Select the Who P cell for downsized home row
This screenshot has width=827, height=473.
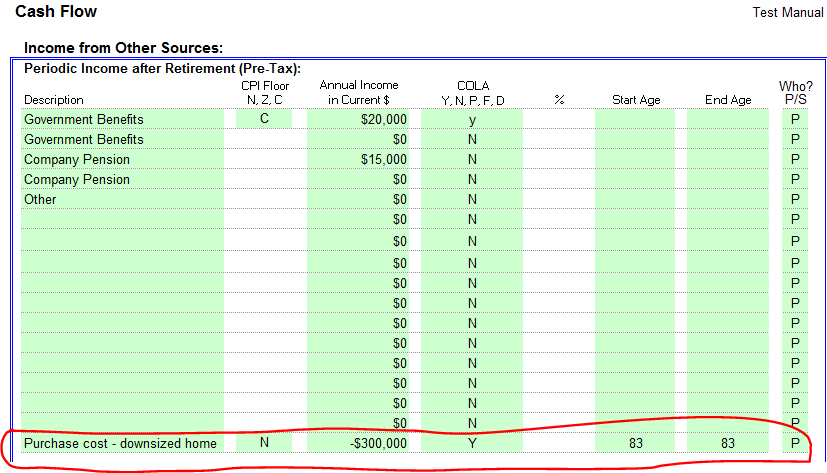point(795,443)
